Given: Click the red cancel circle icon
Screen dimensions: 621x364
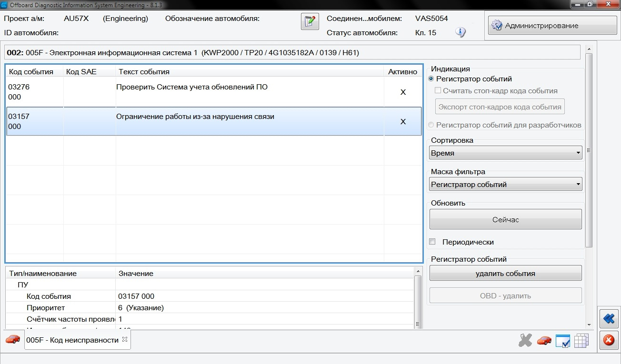Looking at the screenshot, I should [x=609, y=340].
